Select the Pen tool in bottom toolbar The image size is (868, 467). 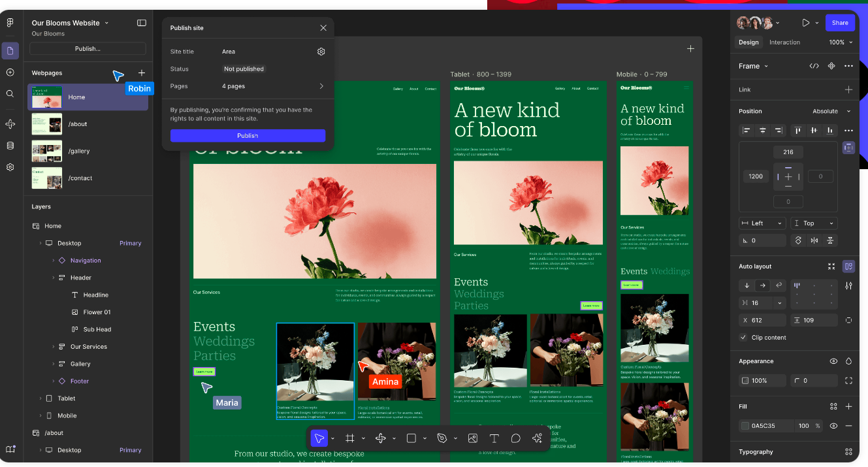click(x=442, y=438)
